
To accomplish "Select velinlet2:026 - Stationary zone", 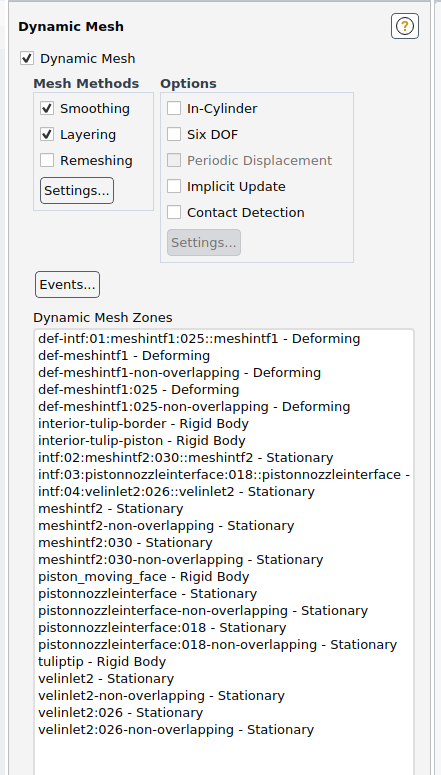I will [121, 713].
